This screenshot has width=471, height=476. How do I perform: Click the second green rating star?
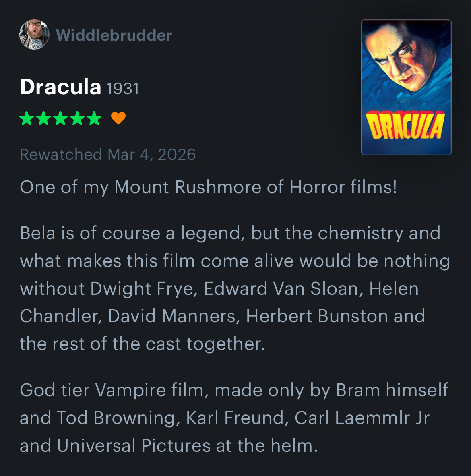[43, 118]
